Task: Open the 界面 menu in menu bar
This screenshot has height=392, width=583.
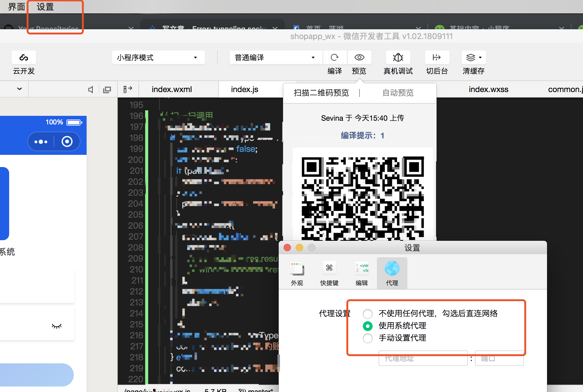Action: [x=16, y=7]
